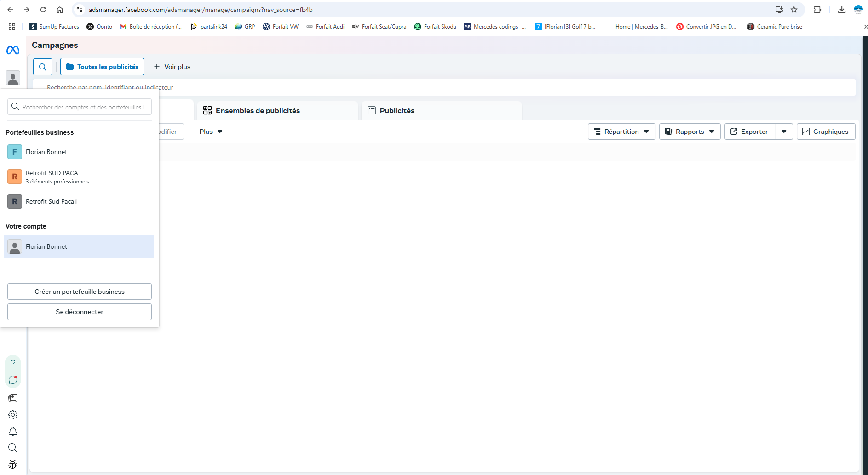Click the browser back arrow
Screen dimensions: 868x475
click(10, 10)
